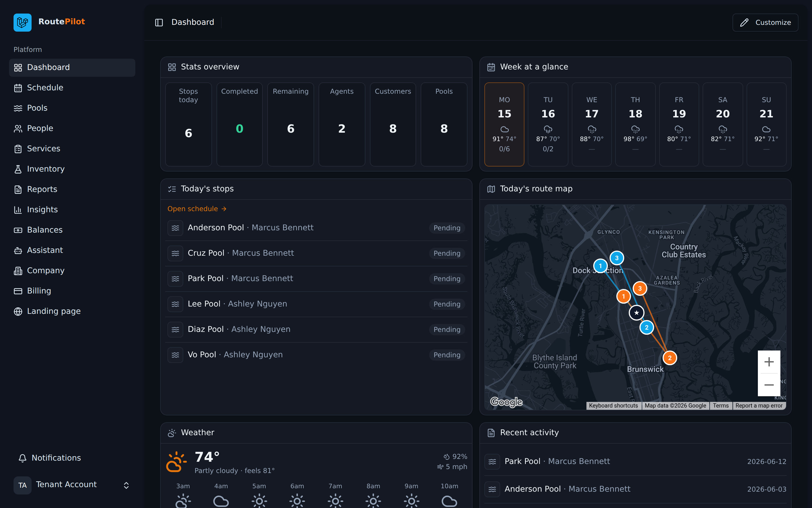Click the Vo Pool Pending badge

click(447, 355)
